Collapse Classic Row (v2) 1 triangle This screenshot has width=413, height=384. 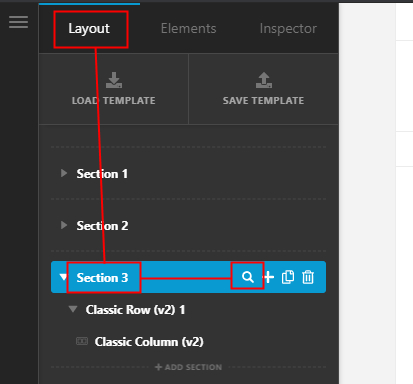click(x=73, y=309)
